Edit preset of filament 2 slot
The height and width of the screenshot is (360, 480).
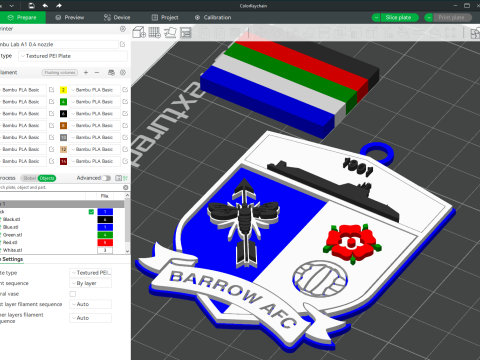[x=125, y=90]
